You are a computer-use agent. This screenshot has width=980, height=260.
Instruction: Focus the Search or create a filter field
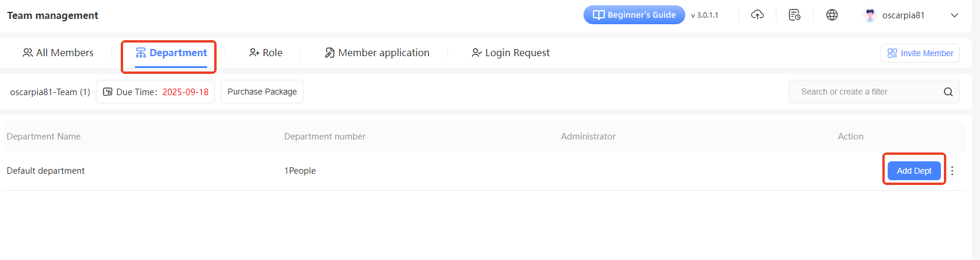pos(864,92)
